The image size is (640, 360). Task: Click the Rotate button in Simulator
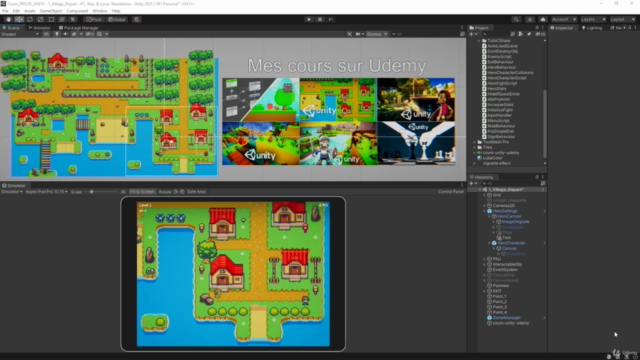point(165,191)
